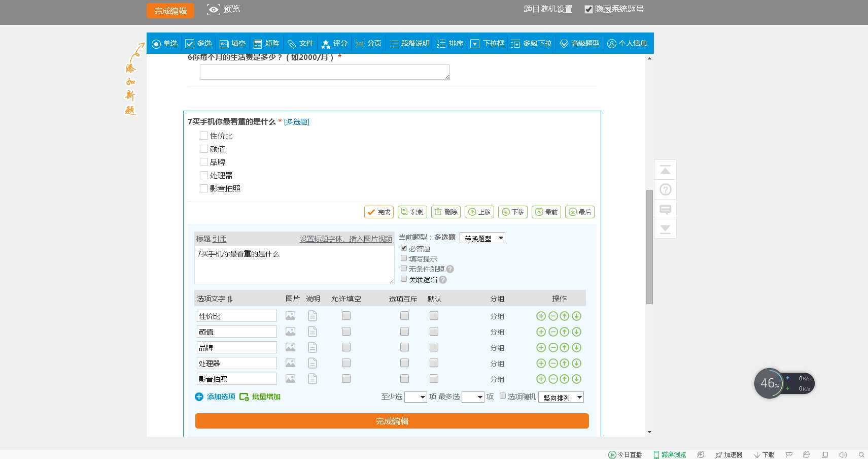This screenshot has height=459, width=868.
Task: Toggle 选项互斥 for 处理器 option
Action: pos(404,363)
